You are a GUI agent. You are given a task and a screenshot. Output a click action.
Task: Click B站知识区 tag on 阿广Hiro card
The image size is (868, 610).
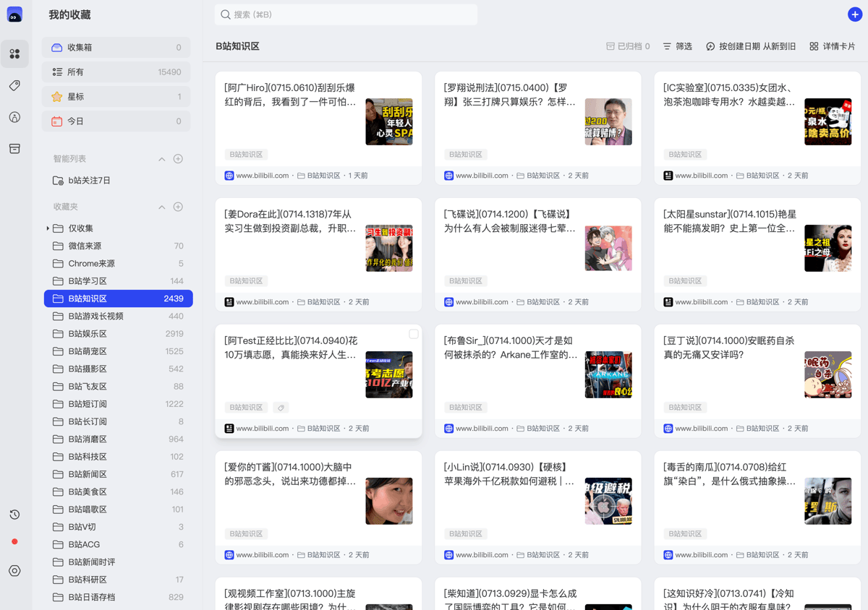[x=247, y=155]
